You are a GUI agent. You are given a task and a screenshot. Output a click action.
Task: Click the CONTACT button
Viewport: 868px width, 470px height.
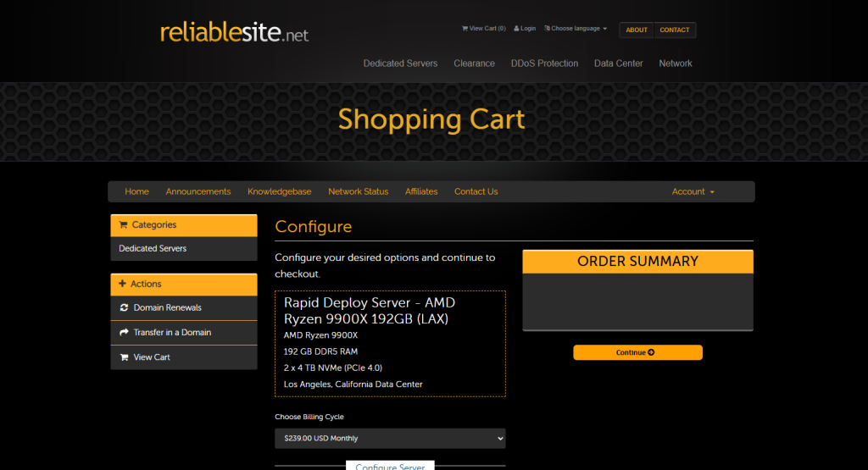click(674, 30)
